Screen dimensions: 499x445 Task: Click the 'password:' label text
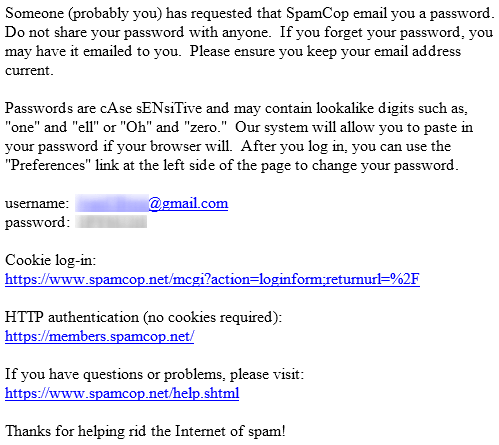pyautogui.click(x=37, y=222)
